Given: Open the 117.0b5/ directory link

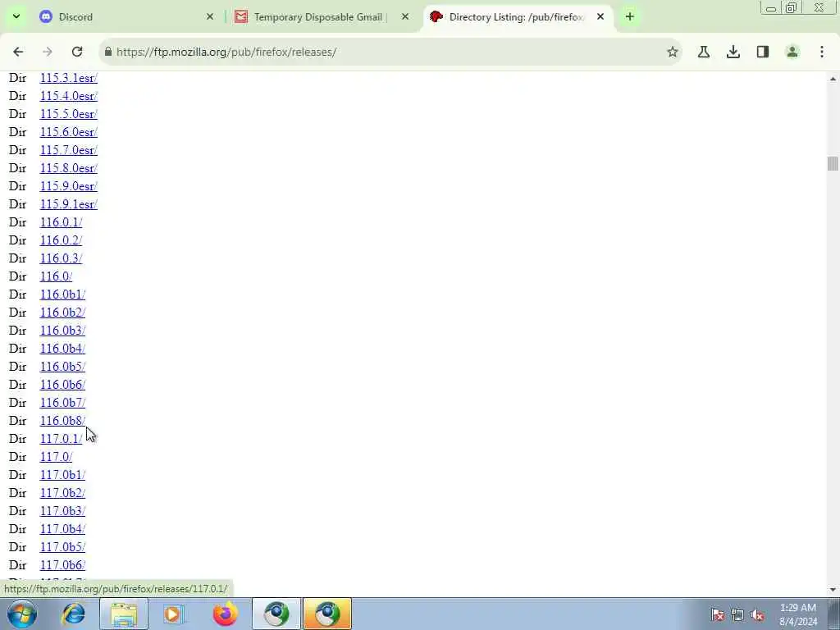Looking at the screenshot, I should pyautogui.click(x=62, y=547).
